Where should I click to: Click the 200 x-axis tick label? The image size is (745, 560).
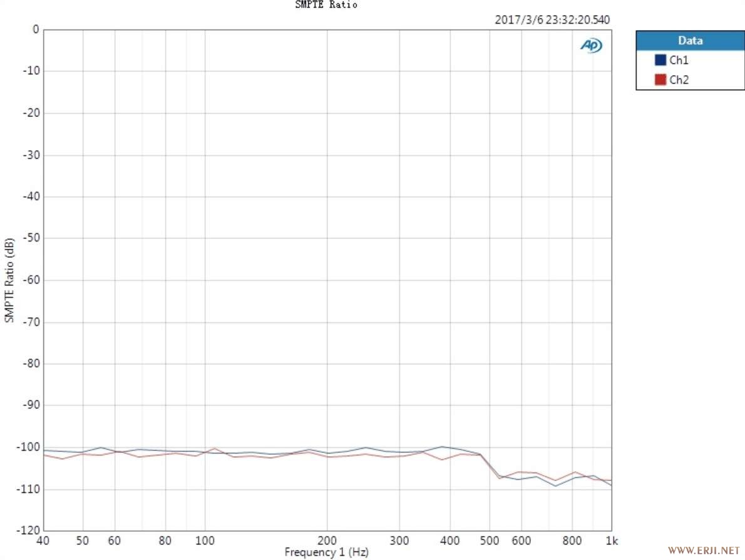pyautogui.click(x=327, y=541)
